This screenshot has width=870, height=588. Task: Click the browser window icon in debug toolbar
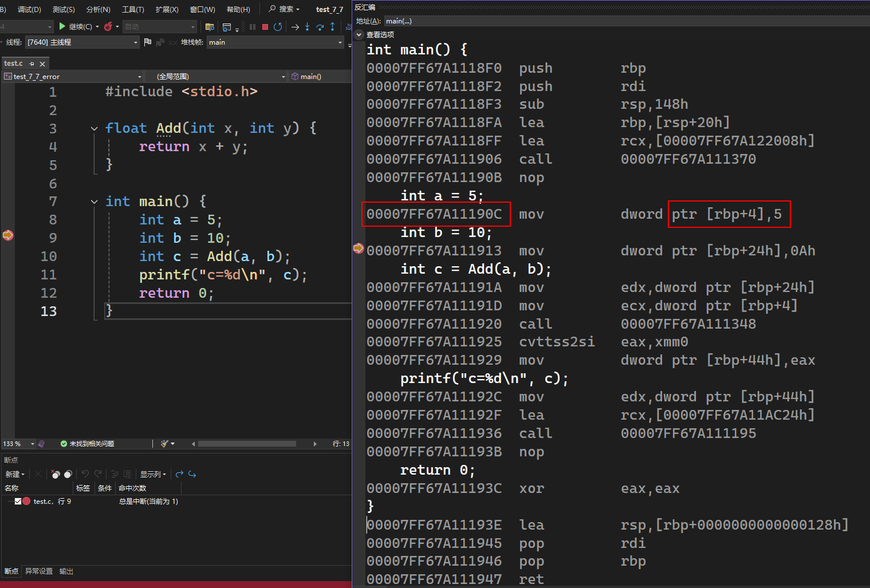click(227, 27)
